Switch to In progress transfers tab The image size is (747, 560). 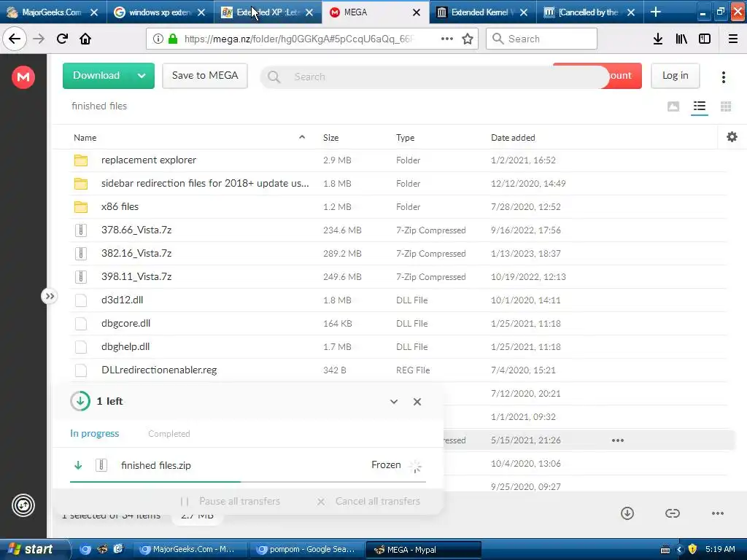(94, 433)
